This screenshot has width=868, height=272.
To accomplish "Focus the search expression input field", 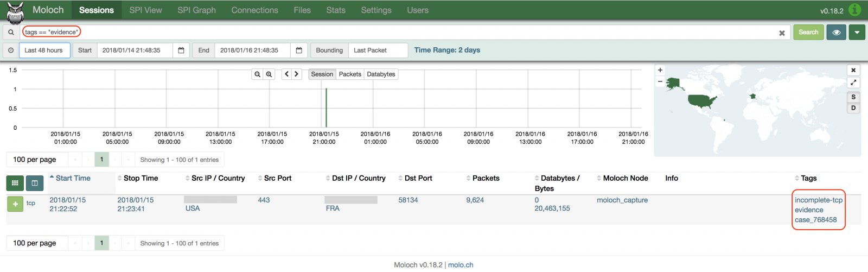I will [x=405, y=32].
